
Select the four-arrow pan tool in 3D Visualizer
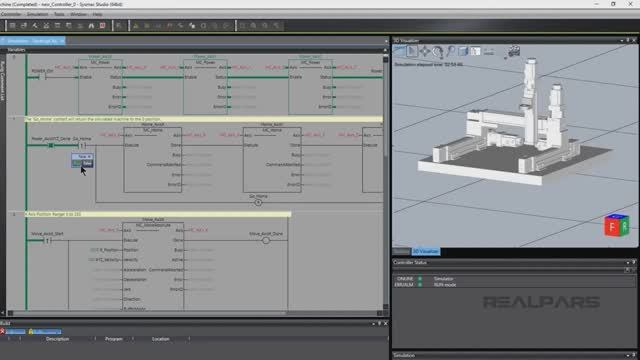click(x=424, y=51)
